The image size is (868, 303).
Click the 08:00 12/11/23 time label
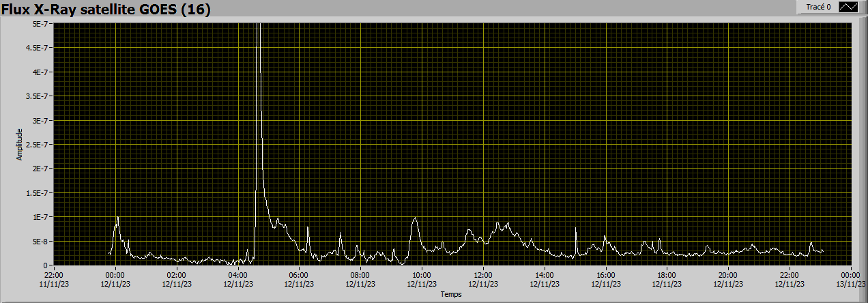(360, 279)
